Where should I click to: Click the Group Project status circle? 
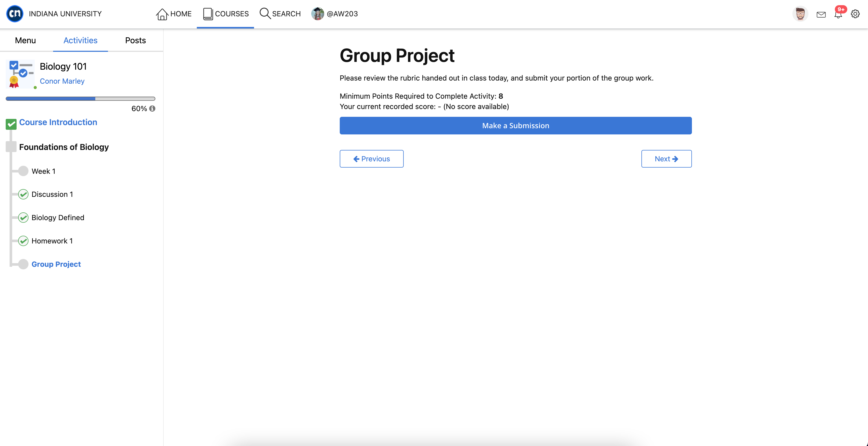tap(23, 264)
